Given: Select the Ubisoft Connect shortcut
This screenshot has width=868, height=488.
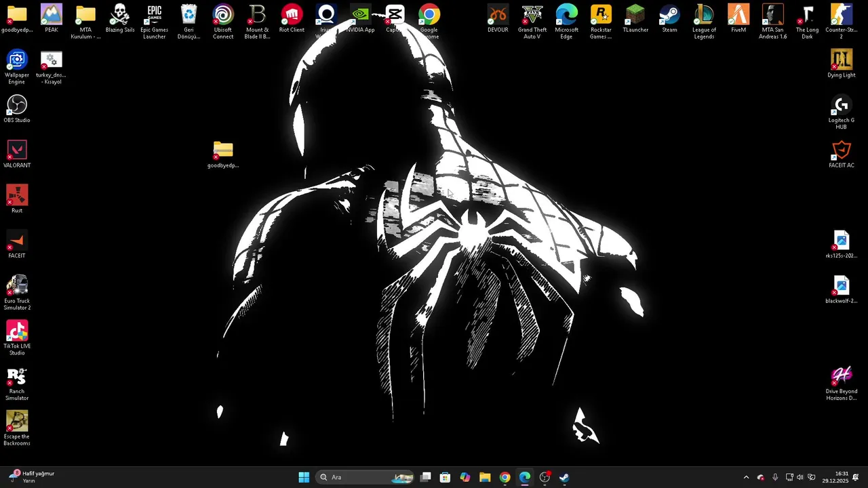Looking at the screenshot, I should (x=223, y=22).
